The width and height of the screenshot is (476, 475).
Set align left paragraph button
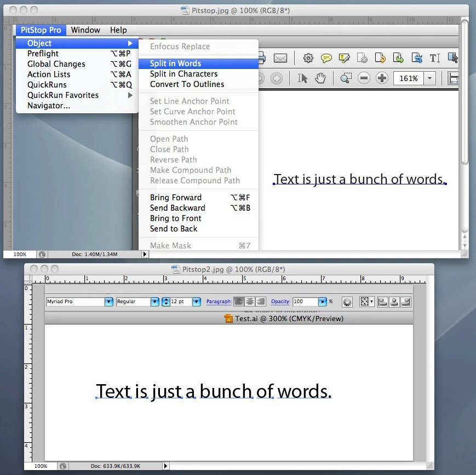[239, 302]
